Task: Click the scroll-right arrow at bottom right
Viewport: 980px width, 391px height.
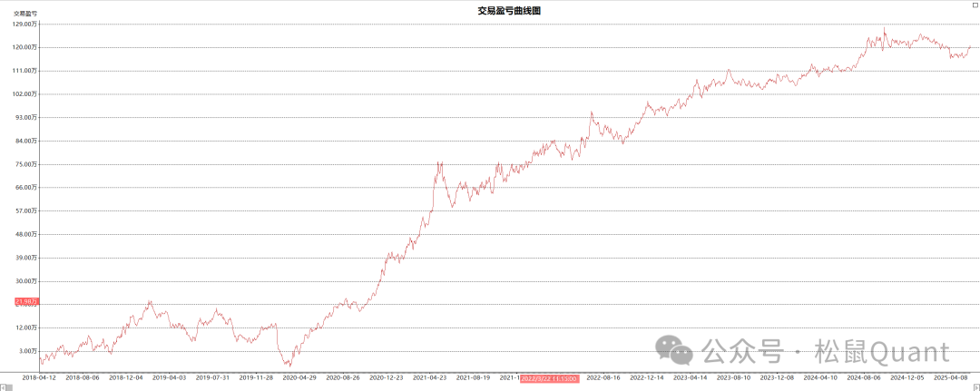Action: pos(975,386)
